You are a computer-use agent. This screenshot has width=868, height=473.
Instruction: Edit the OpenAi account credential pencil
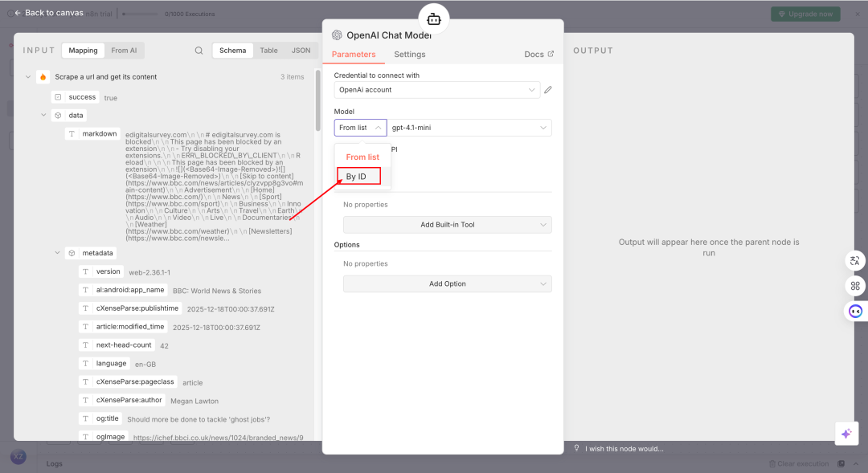point(547,90)
